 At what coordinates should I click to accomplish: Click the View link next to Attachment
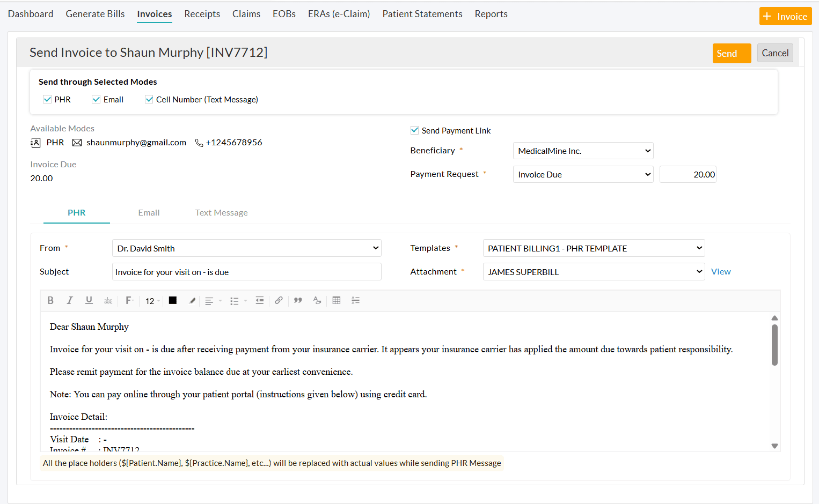(x=721, y=271)
